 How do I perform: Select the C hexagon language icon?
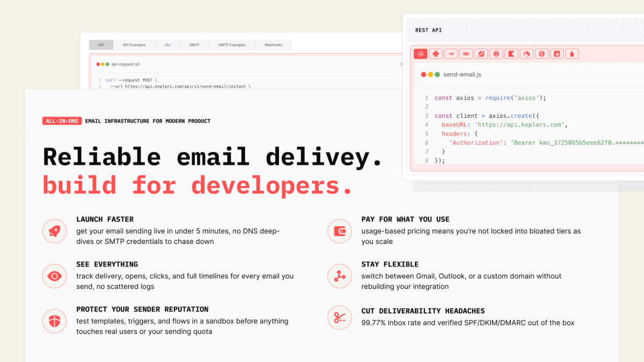(x=542, y=54)
